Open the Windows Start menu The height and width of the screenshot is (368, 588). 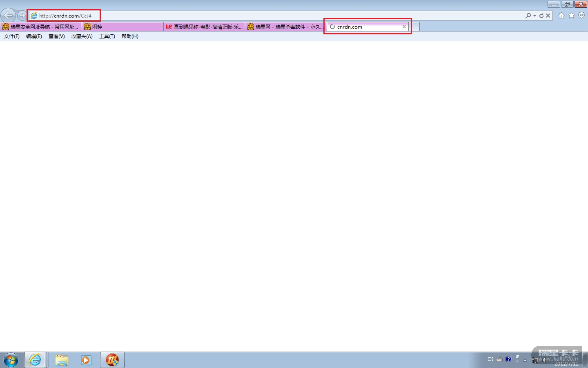(x=11, y=360)
